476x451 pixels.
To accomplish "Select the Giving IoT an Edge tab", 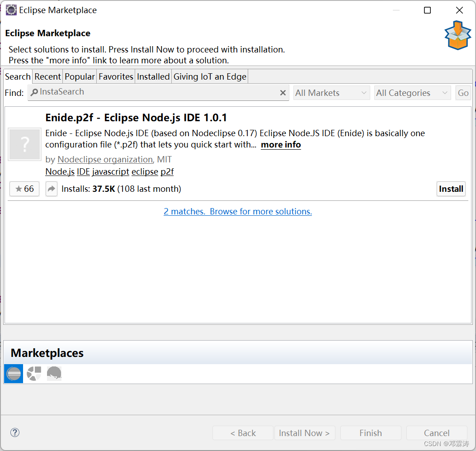I will click(209, 76).
